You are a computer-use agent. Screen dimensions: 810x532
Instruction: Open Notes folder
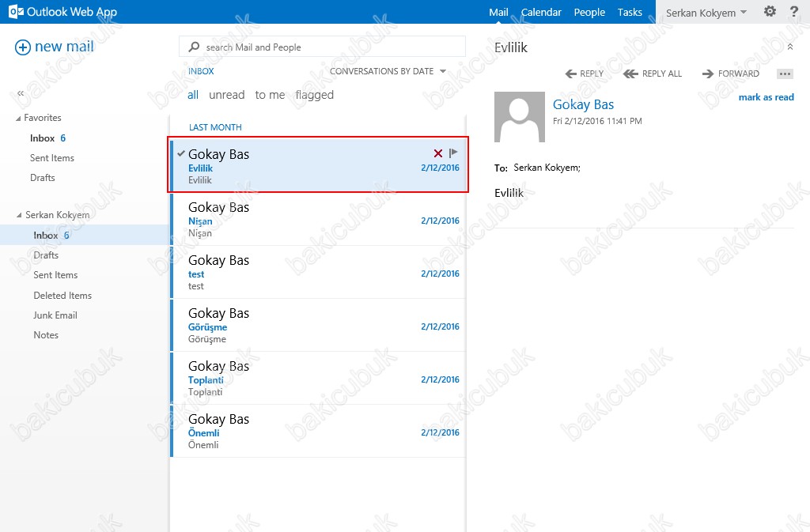[46, 335]
